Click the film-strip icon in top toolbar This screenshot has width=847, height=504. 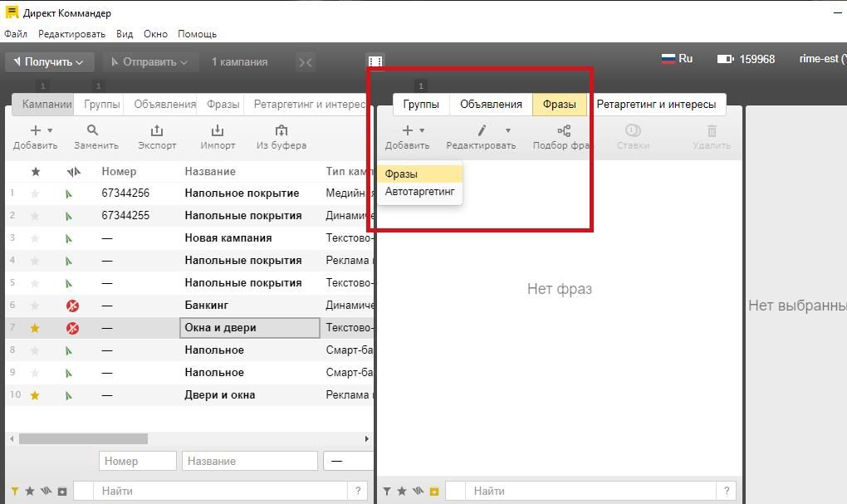coord(375,61)
